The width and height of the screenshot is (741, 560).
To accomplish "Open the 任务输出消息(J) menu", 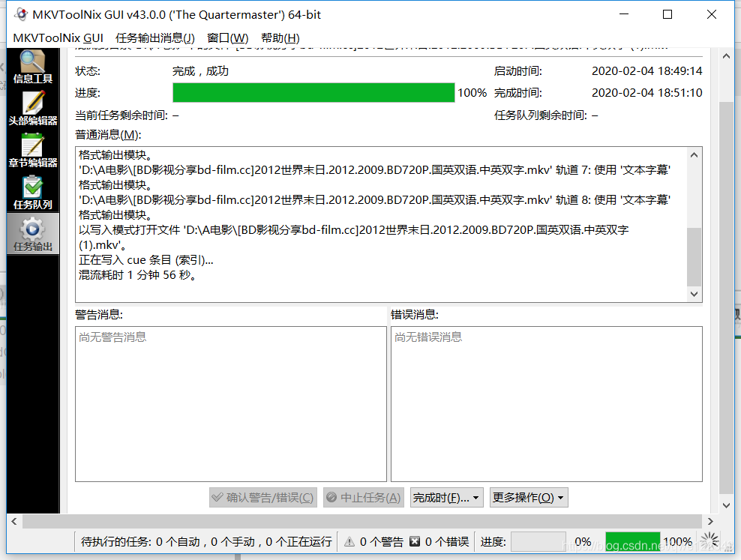I will 155,37.
